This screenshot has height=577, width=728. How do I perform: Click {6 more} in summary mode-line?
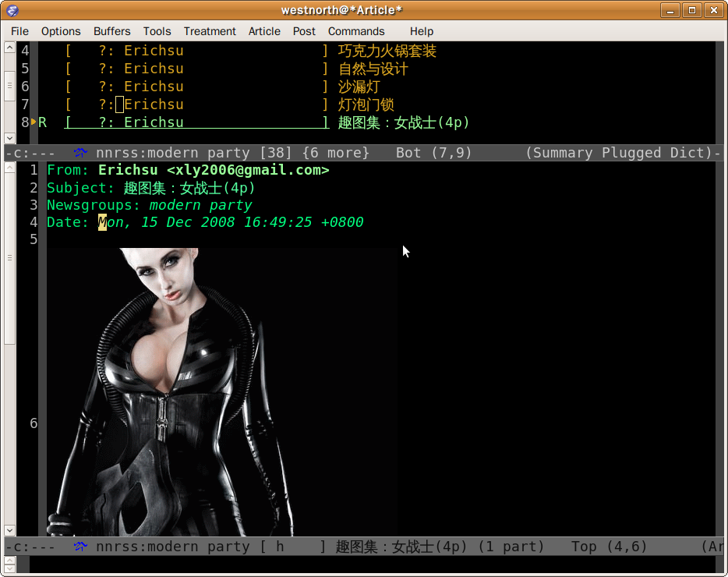336,152
